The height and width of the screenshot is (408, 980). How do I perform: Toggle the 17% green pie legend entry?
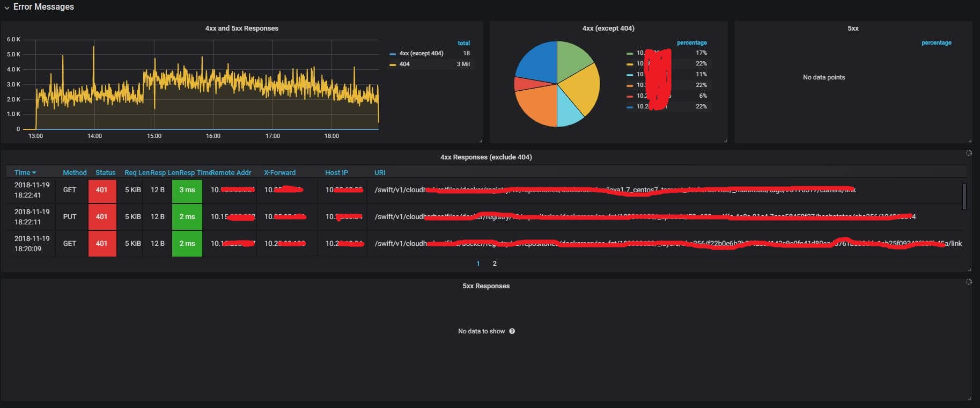pos(640,53)
